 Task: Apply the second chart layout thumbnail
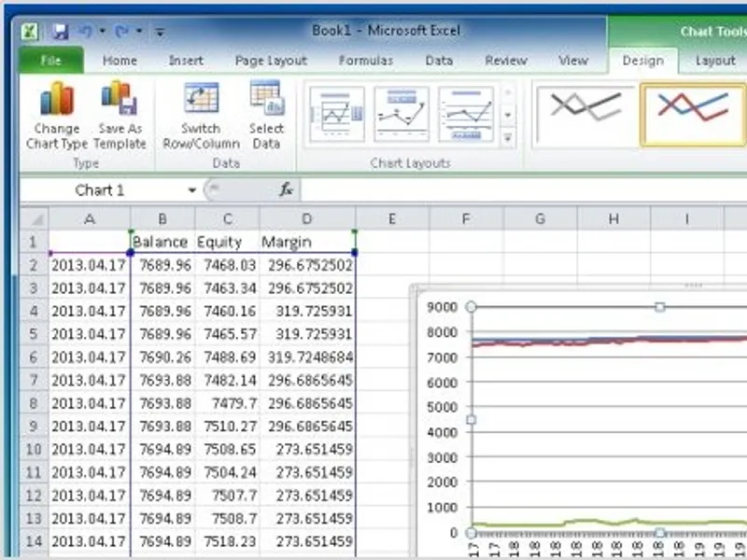coord(402,114)
